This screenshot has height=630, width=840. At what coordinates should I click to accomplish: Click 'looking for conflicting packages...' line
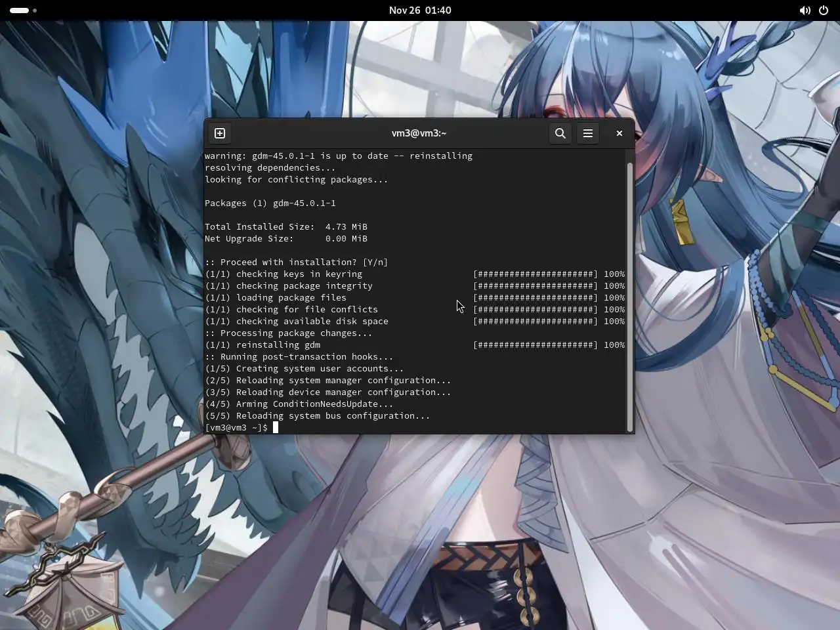pyautogui.click(x=297, y=180)
